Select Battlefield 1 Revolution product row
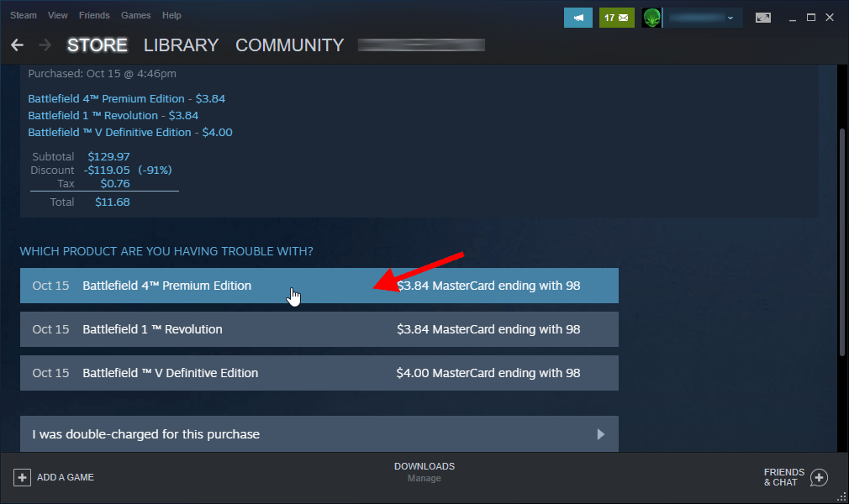849x504 pixels. (319, 329)
